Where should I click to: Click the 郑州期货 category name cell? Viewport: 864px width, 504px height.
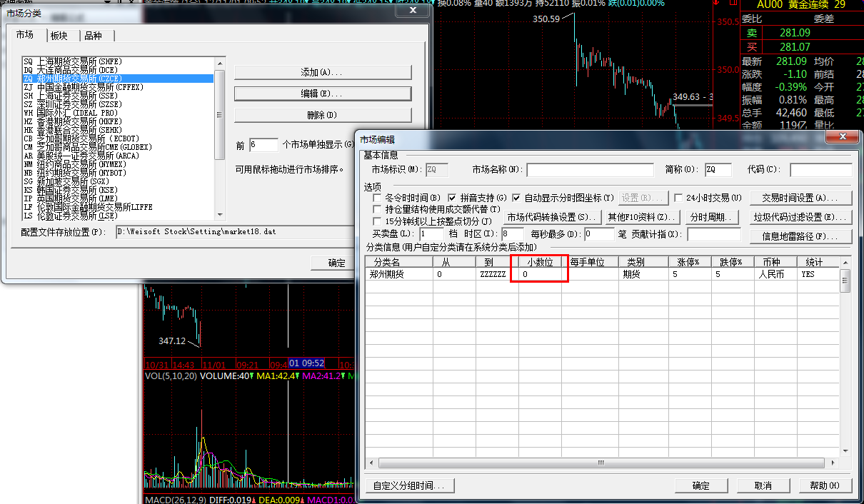tap(399, 274)
